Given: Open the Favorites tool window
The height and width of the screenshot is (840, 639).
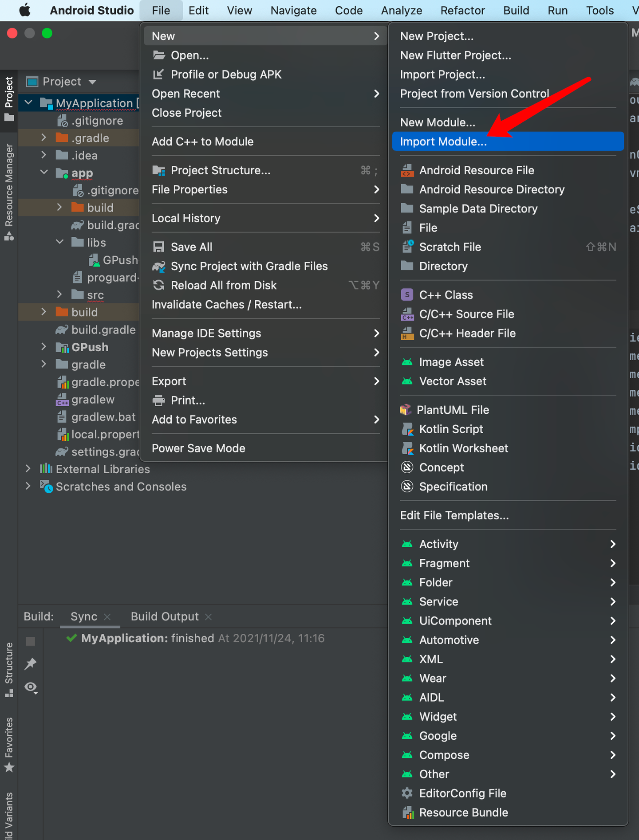Looking at the screenshot, I should pyautogui.click(x=9, y=744).
